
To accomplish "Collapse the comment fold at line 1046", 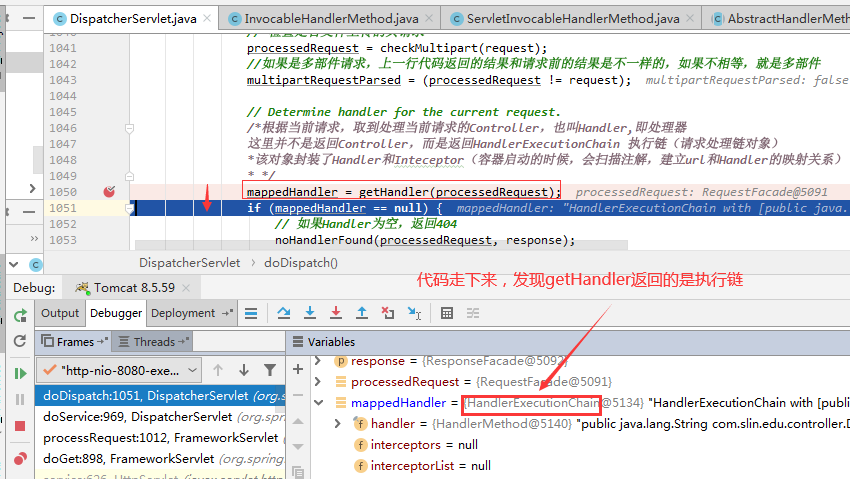I will click(130, 128).
